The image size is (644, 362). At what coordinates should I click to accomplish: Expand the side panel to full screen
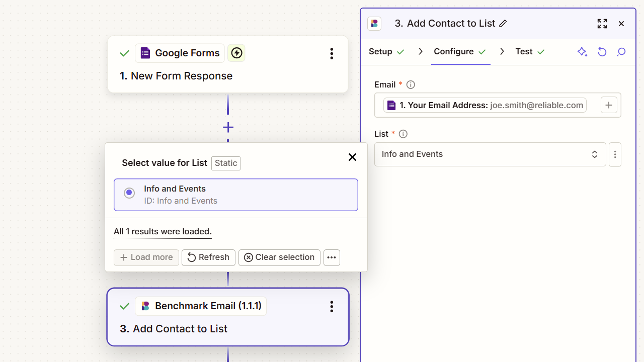pos(602,24)
